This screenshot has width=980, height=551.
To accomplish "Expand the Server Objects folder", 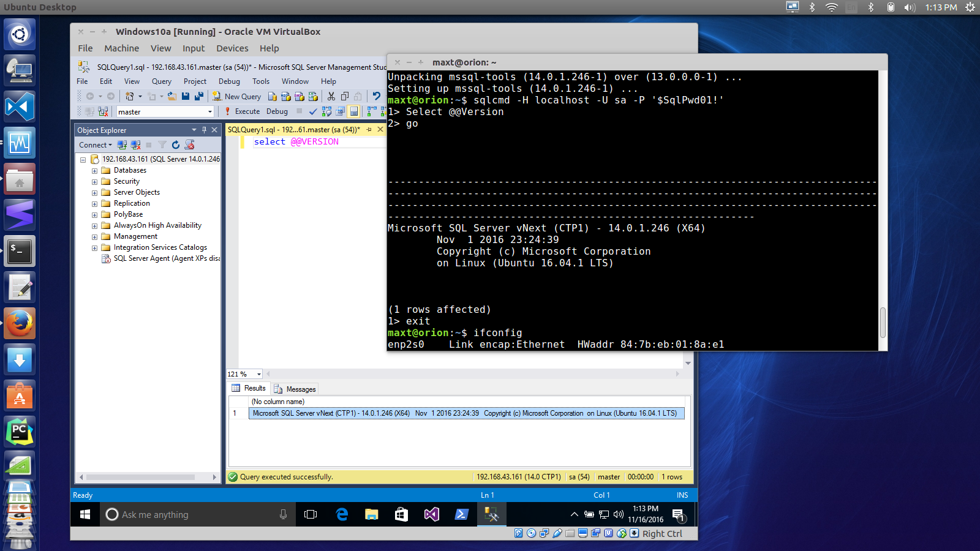I will tap(94, 193).
